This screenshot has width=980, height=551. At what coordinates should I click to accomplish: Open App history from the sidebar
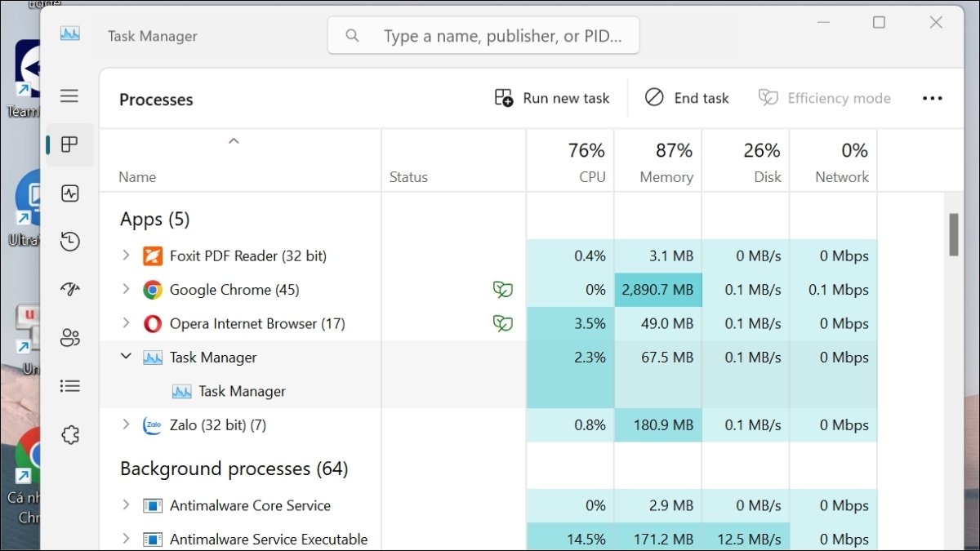click(x=69, y=242)
